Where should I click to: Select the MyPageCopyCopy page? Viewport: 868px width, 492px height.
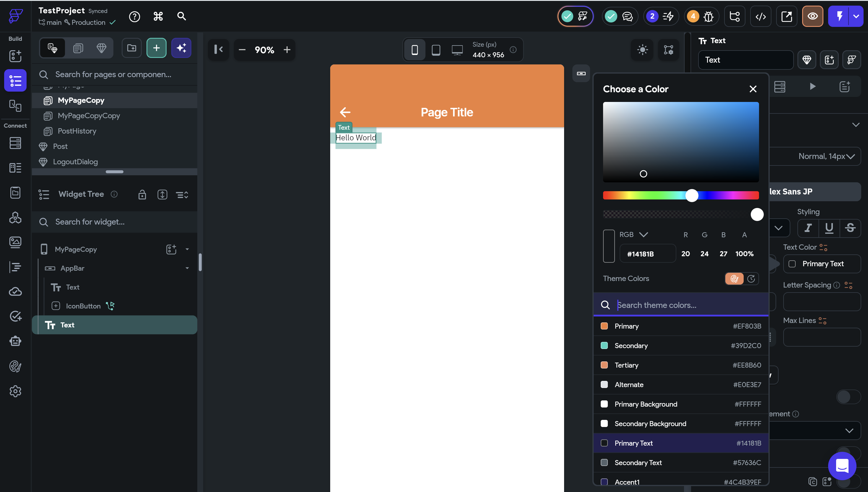point(89,116)
